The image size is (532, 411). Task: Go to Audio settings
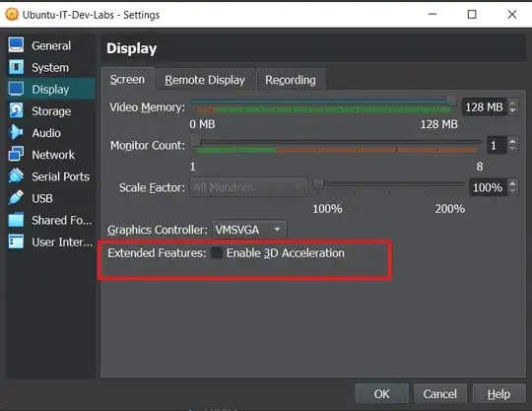tap(50, 133)
